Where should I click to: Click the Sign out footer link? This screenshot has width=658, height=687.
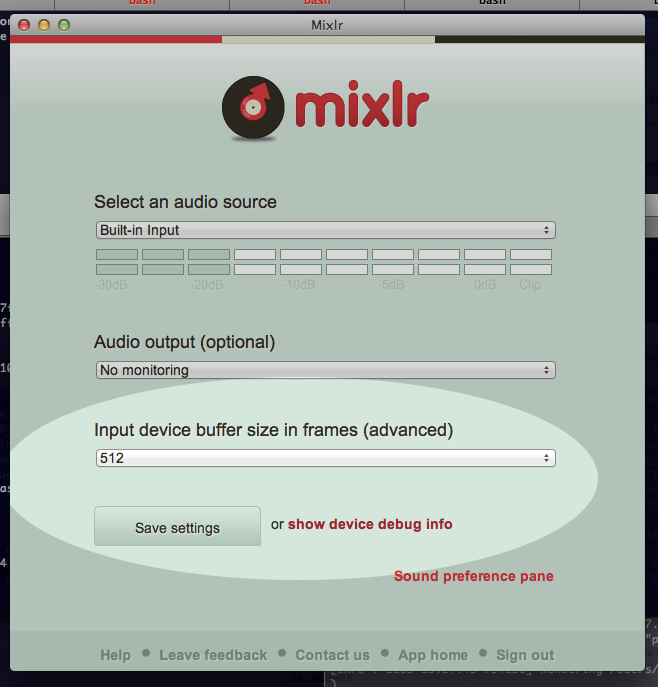525,655
